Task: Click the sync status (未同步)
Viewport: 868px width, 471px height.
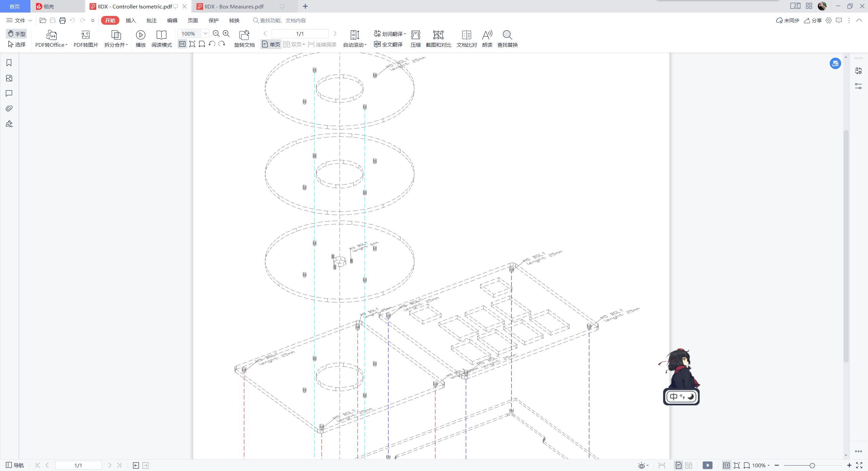Action: pyautogui.click(x=787, y=20)
